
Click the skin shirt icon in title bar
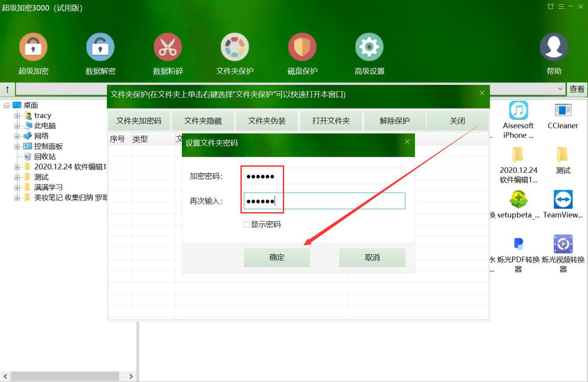point(550,7)
